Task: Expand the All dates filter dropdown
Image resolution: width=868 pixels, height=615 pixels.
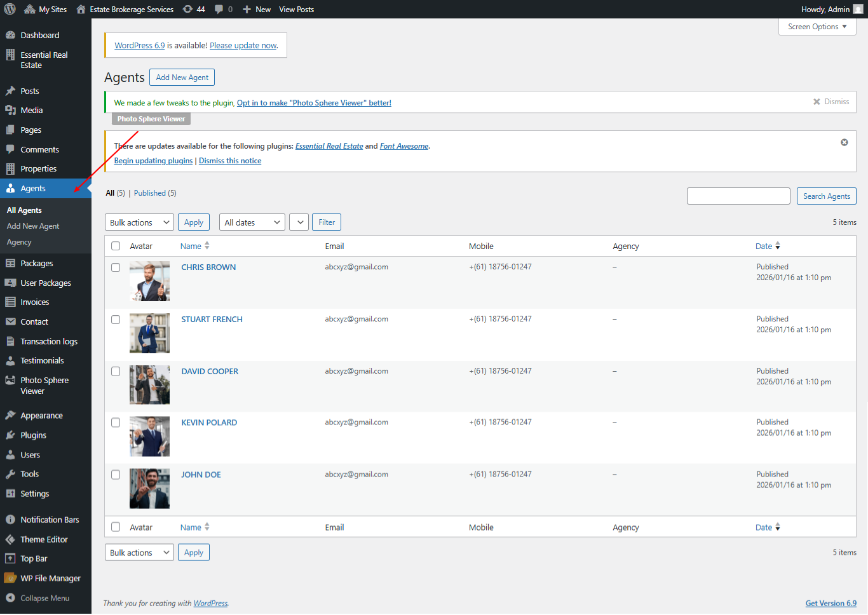Action: 252,222
